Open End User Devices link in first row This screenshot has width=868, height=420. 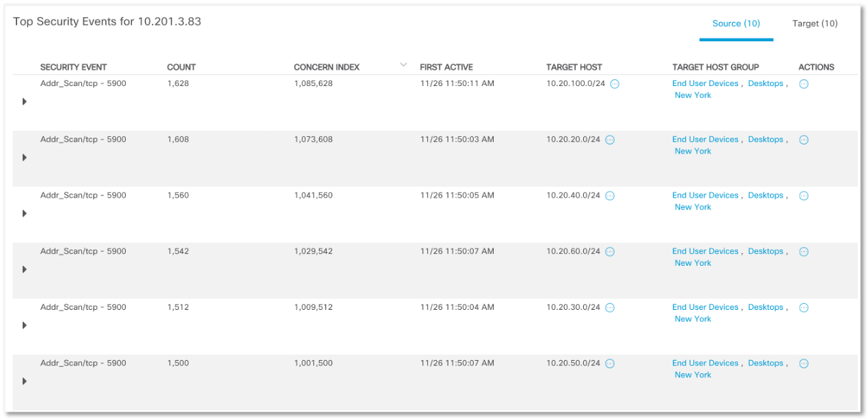(x=705, y=83)
